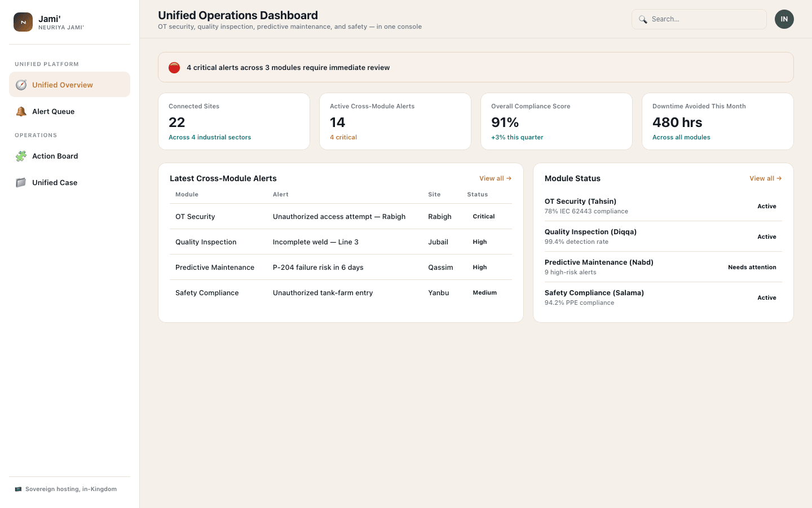Click the Unified Case folder icon
The height and width of the screenshot is (508, 812).
[x=21, y=182]
